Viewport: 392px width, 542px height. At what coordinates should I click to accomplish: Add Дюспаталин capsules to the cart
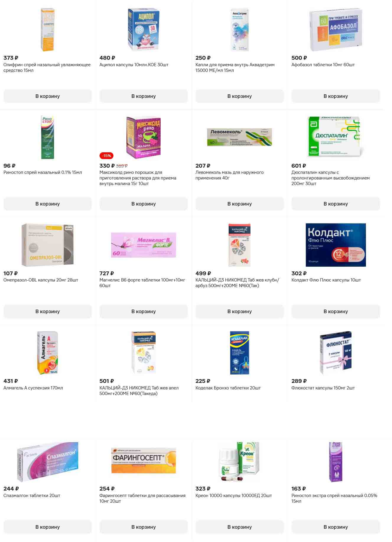336,204
